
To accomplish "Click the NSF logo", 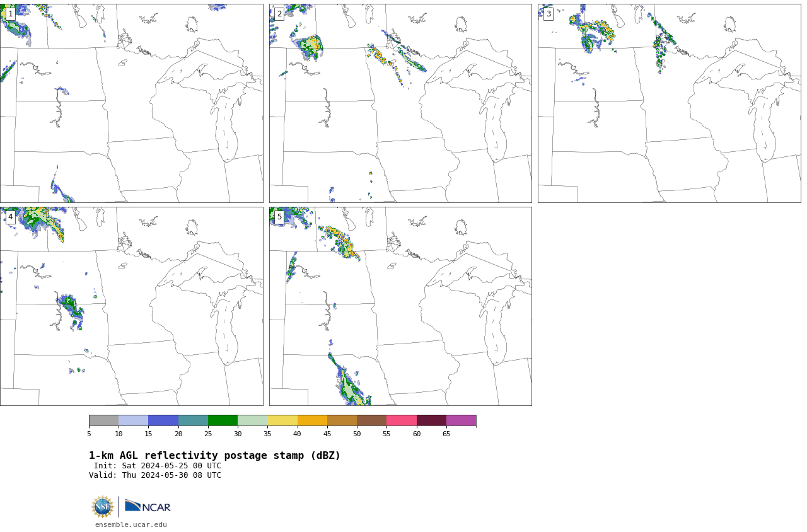I will [x=103, y=507].
